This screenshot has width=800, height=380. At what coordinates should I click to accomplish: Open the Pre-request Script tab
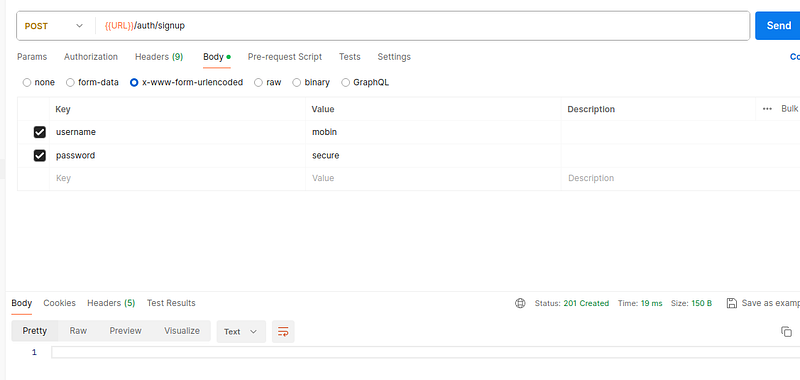click(285, 57)
